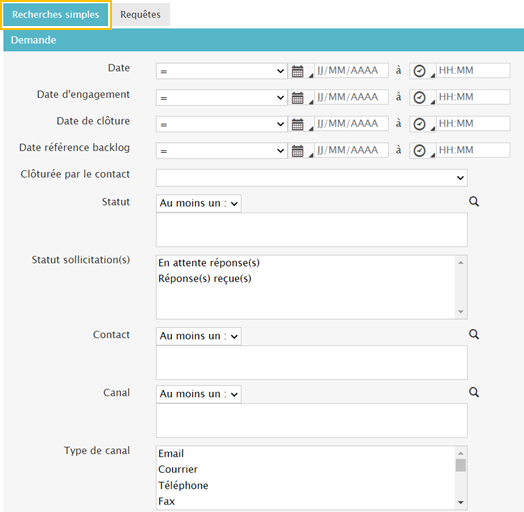Open the Clôturée par le contact dropdown
The width and height of the screenshot is (524, 512).
(x=311, y=178)
